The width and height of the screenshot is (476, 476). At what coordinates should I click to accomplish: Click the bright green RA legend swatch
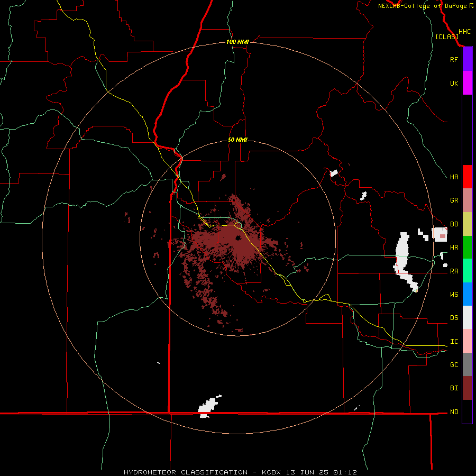[467, 271]
